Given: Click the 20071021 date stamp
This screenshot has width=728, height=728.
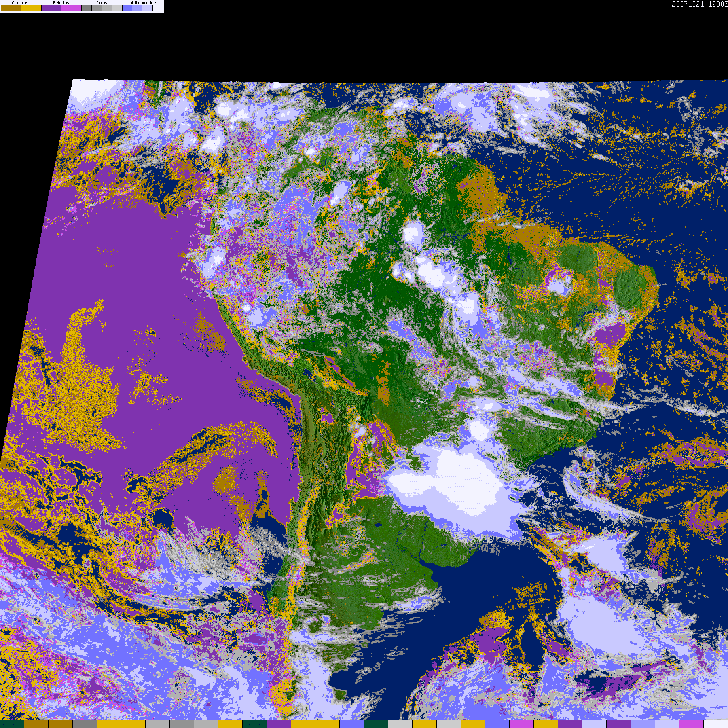Looking at the screenshot, I should (x=688, y=4).
